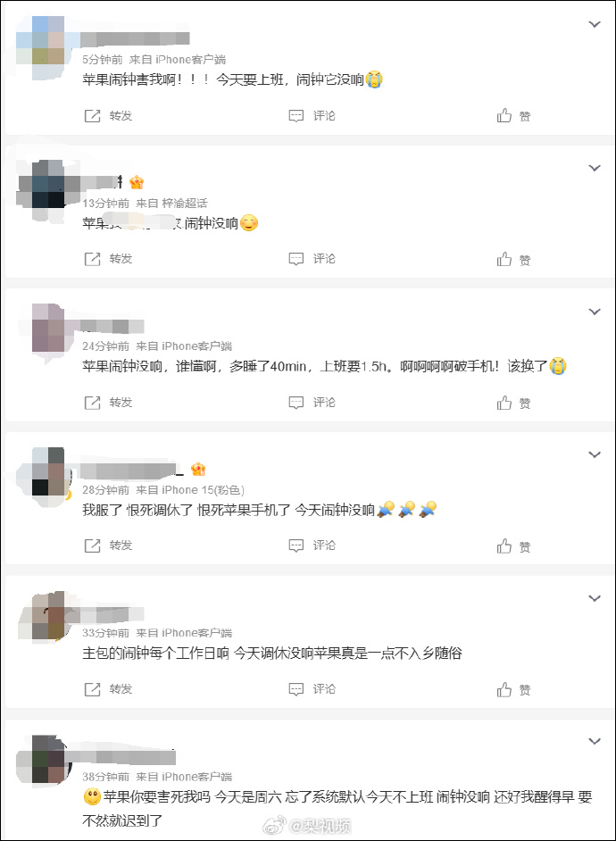Like the 13分钟前 post about 闹钟没响
This screenshot has width=616, height=841.
(x=513, y=259)
